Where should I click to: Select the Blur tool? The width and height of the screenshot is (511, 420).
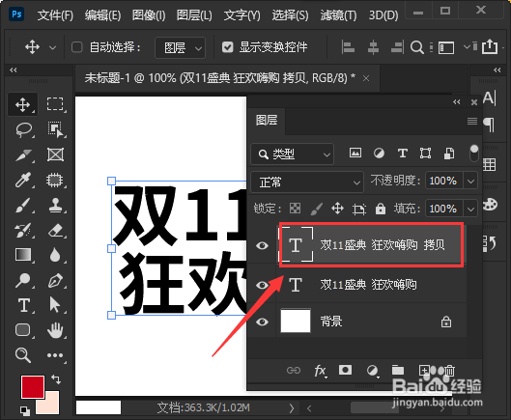click(x=55, y=255)
